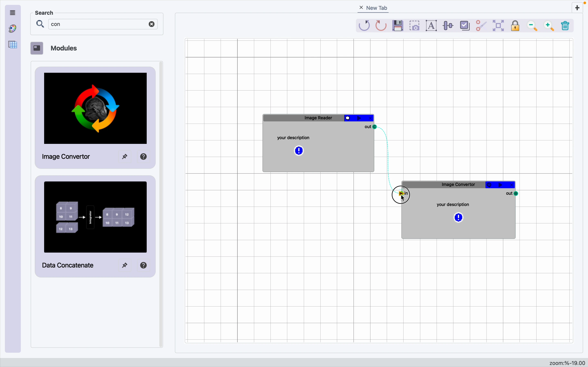The image size is (588, 367).
Task: Select the text annotation tool
Action: tap(431, 26)
